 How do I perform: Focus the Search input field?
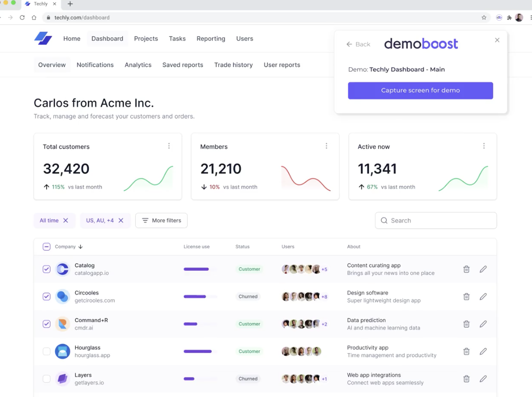click(x=436, y=220)
